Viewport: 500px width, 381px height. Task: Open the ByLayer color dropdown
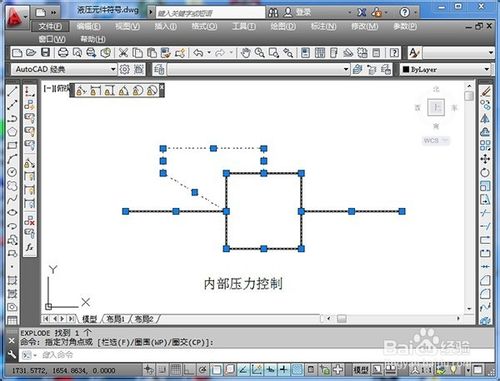[447, 69]
